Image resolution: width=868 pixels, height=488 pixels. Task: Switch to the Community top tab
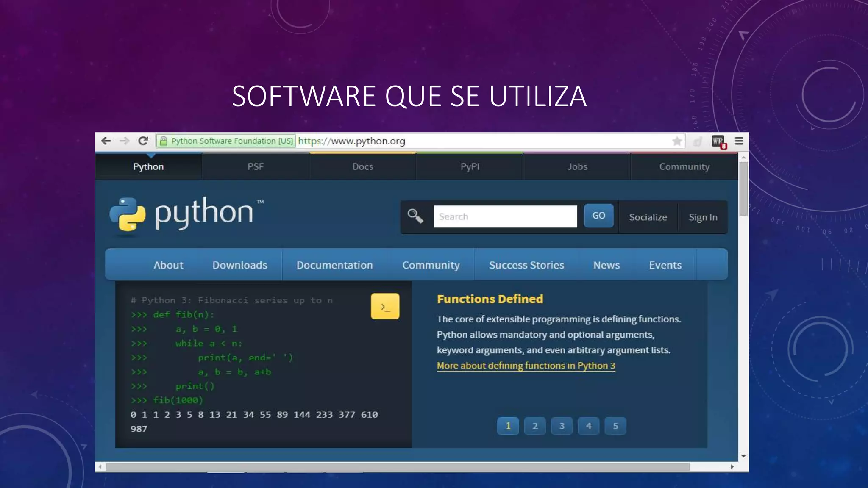pyautogui.click(x=684, y=166)
